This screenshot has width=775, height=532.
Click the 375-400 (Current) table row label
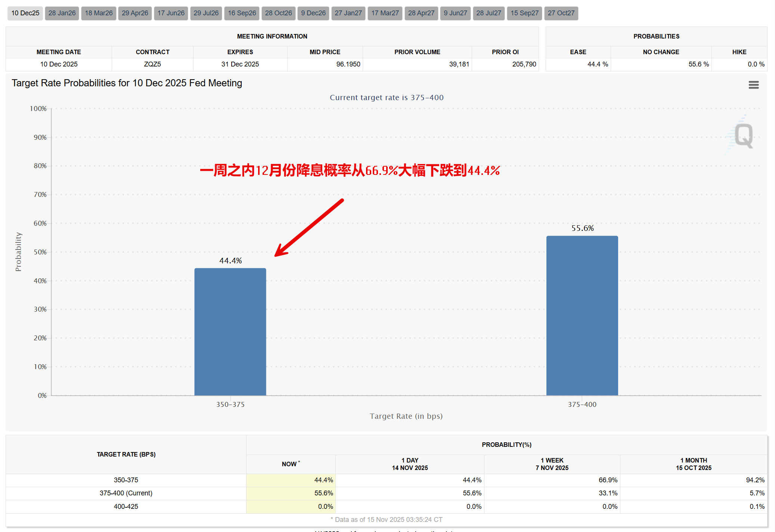pyautogui.click(x=126, y=493)
